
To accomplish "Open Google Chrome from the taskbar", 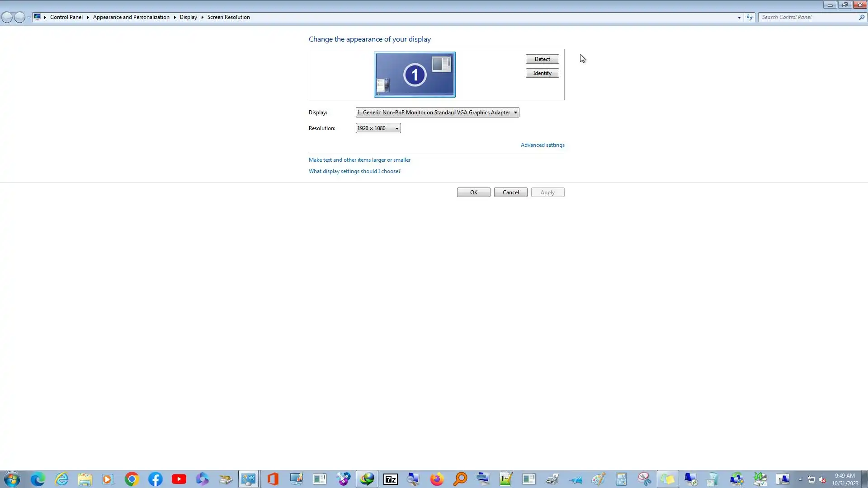I will pyautogui.click(x=132, y=479).
